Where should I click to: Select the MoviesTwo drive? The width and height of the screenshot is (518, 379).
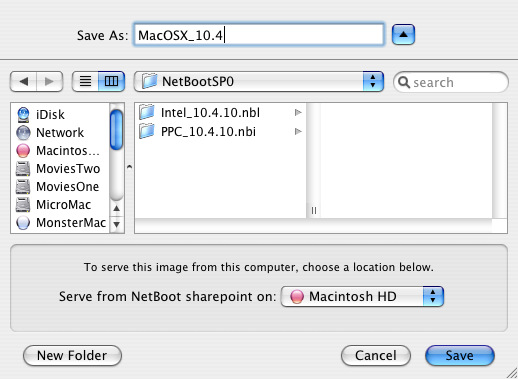60,169
